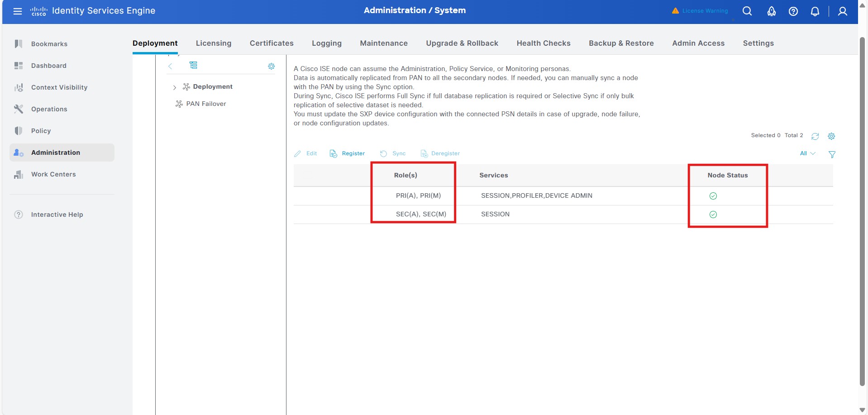Open the help question mark icon
This screenshot has width=868, height=415.
(x=793, y=11)
